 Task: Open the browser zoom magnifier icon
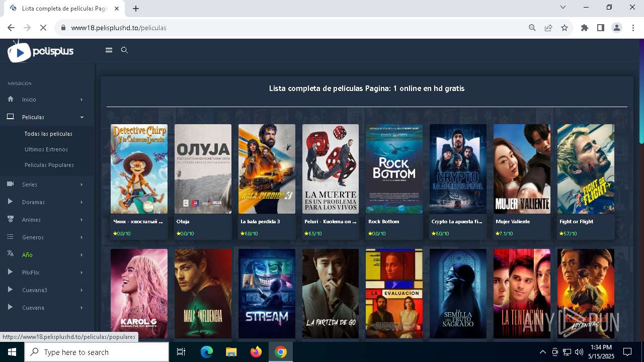pos(532,28)
